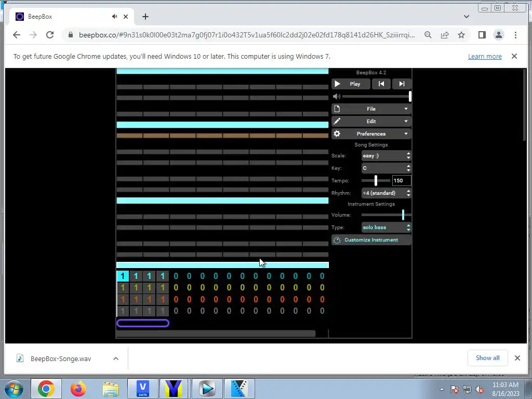This screenshot has height=399, width=532.
Task: Click Show all downloads button
Action: (487, 358)
